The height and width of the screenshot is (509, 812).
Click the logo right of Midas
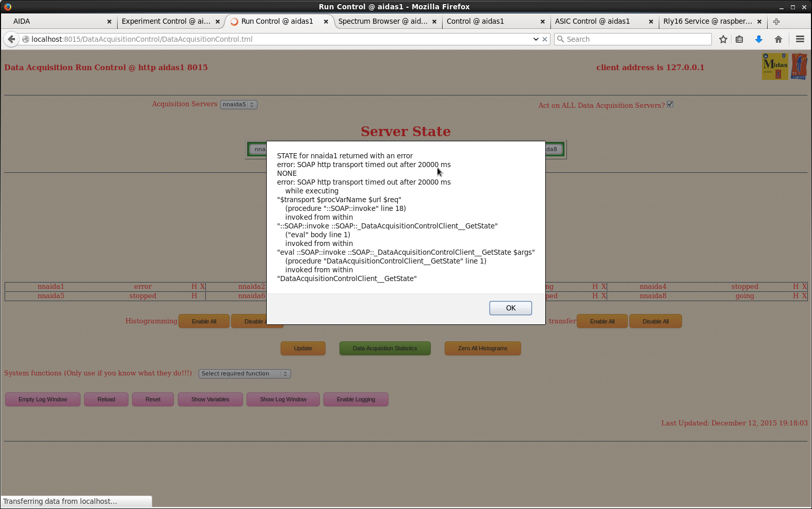799,67
